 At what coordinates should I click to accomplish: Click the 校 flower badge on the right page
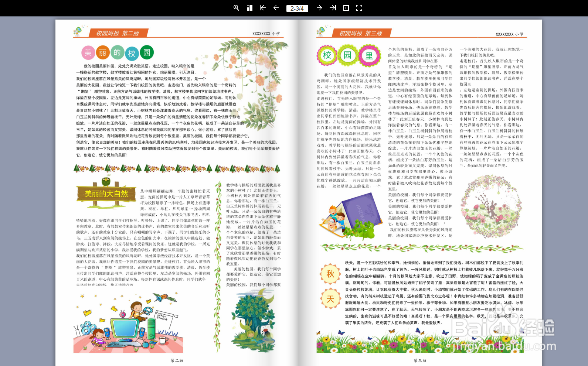coord(327,55)
